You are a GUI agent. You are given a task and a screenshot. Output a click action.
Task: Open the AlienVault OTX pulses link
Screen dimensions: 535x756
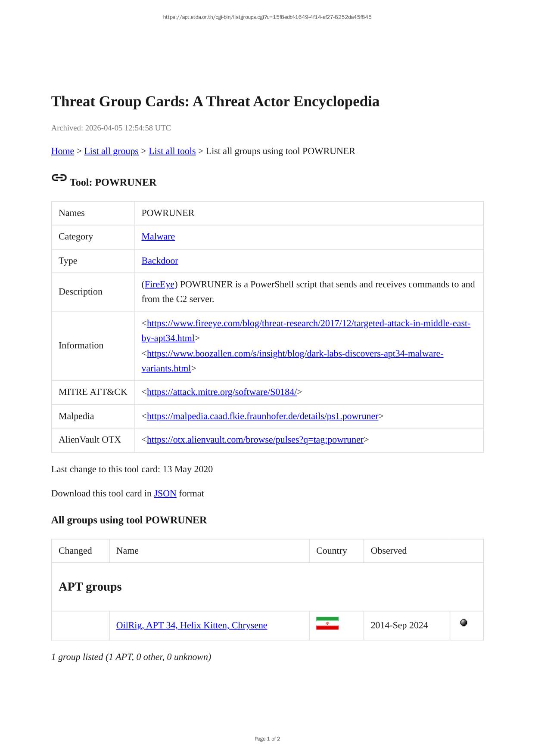255,440
